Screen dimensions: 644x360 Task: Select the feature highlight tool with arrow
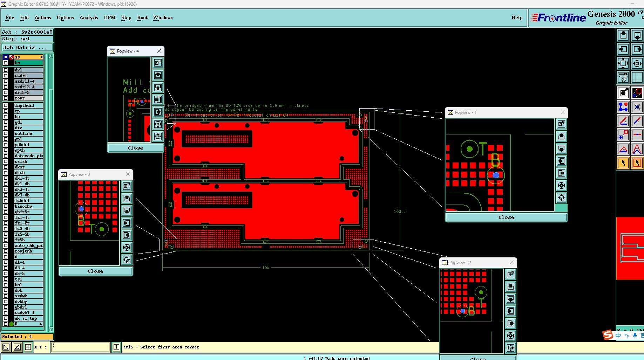[x=623, y=93]
